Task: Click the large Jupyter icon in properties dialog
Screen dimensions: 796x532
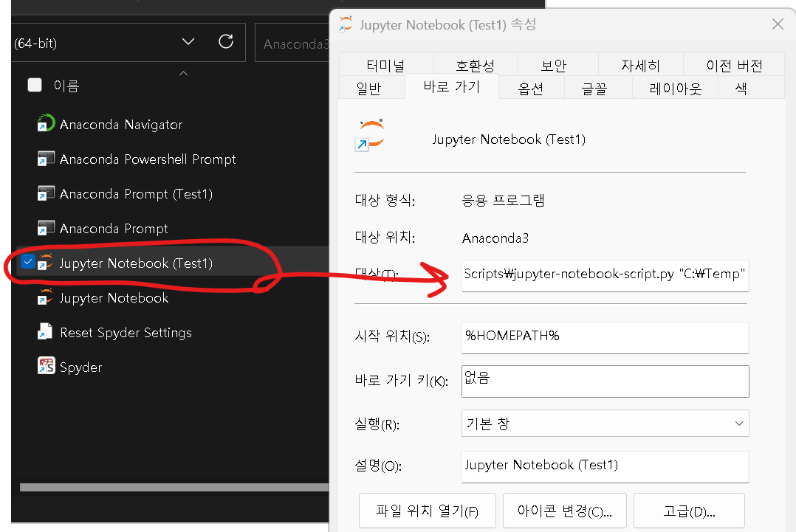Action: 371,136
